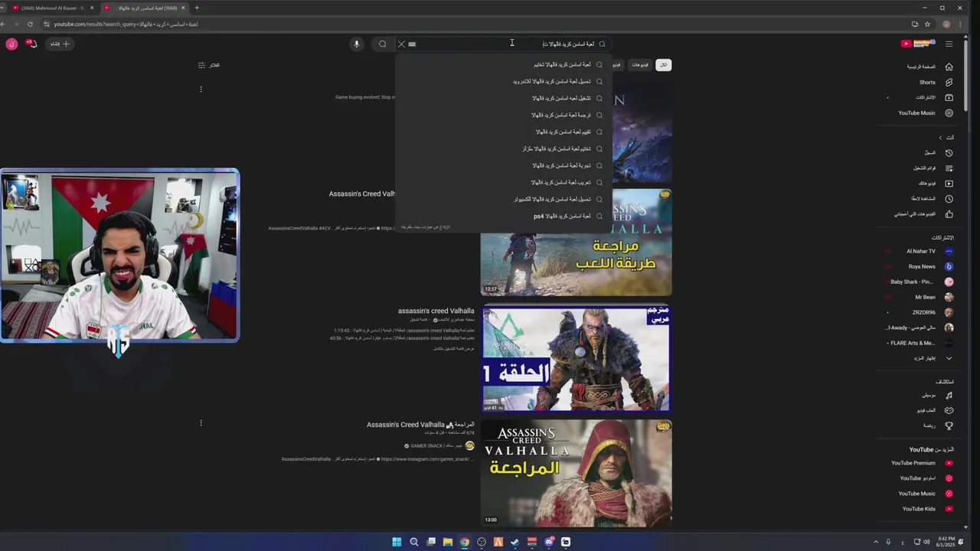The image size is (980, 551).
Task: Go to the الصفحة الرئيسية home icon
Action: point(949,67)
